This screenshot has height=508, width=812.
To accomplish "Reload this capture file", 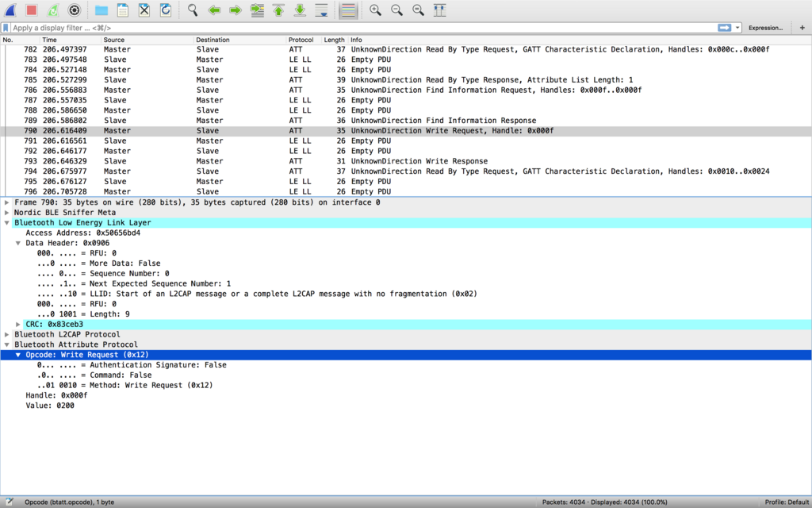I will tap(166, 10).
